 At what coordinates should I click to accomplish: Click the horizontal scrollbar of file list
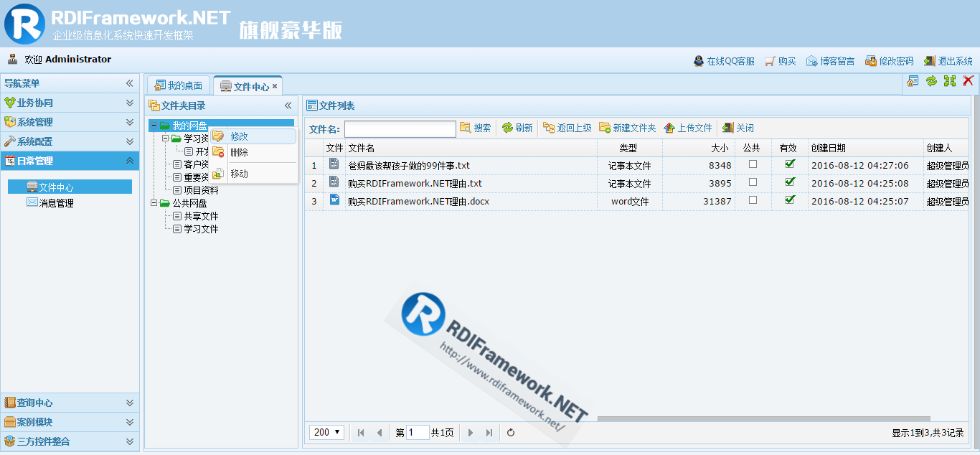coord(763,419)
